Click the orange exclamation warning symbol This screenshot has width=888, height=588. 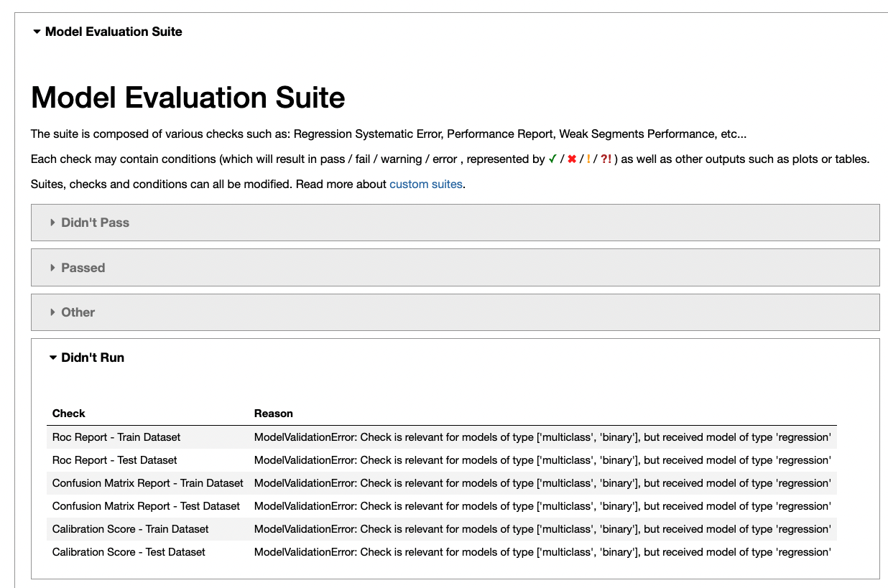click(588, 159)
